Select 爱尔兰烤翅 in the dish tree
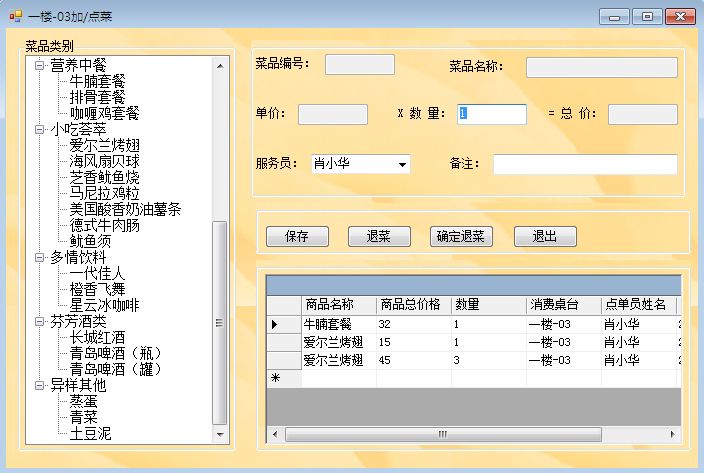The width and height of the screenshot is (704, 473). pos(105,145)
